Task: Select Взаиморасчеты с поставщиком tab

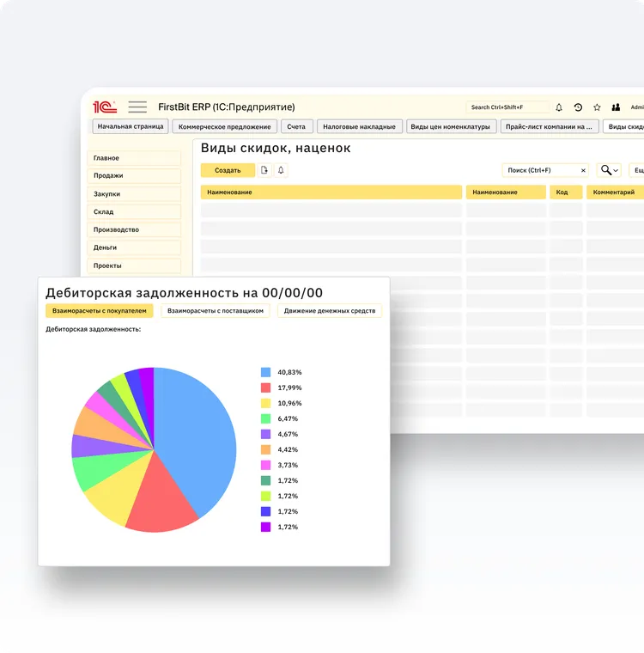Action: click(216, 311)
